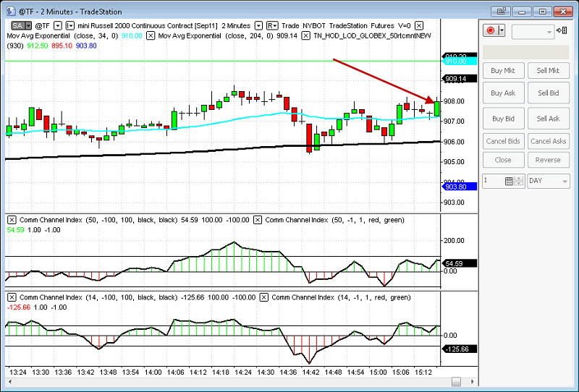This screenshot has width=579, height=392.
Task: Click the red 895.10 value in chart header
Action: point(62,46)
